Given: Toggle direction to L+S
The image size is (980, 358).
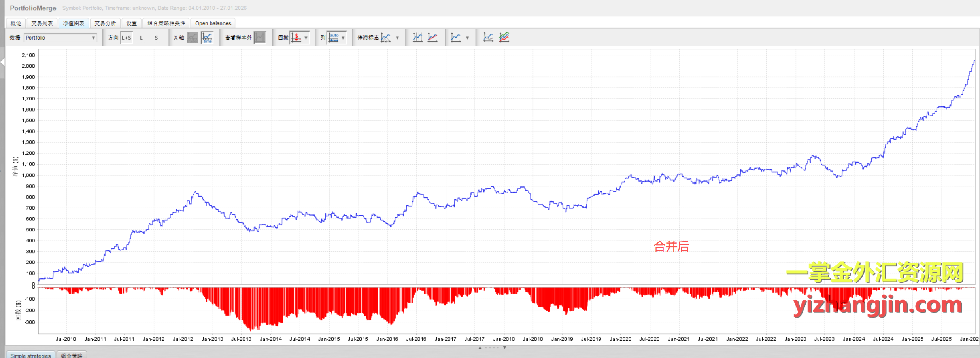Looking at the screenshot, I should [x=127, y=38].
